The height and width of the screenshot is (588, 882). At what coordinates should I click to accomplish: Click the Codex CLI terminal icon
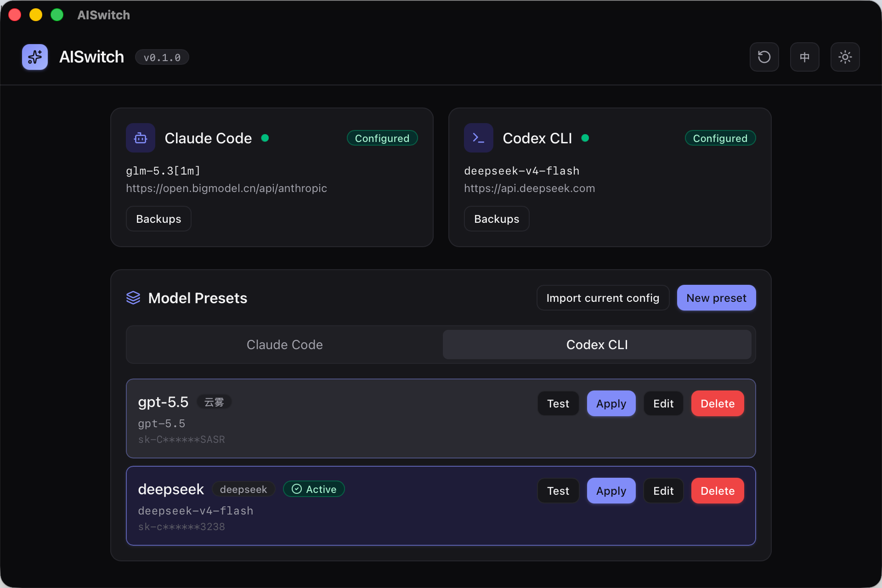[479, 138]
